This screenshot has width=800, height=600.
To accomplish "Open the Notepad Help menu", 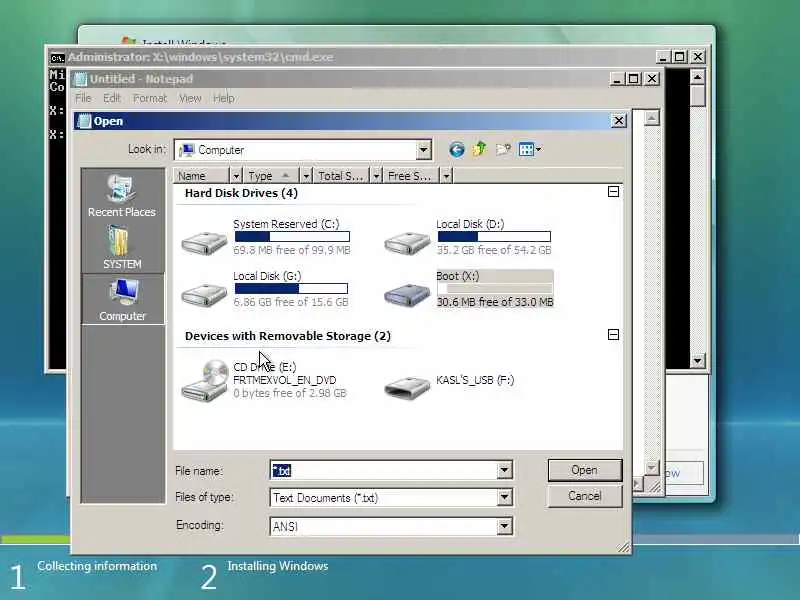I will 223,98.
